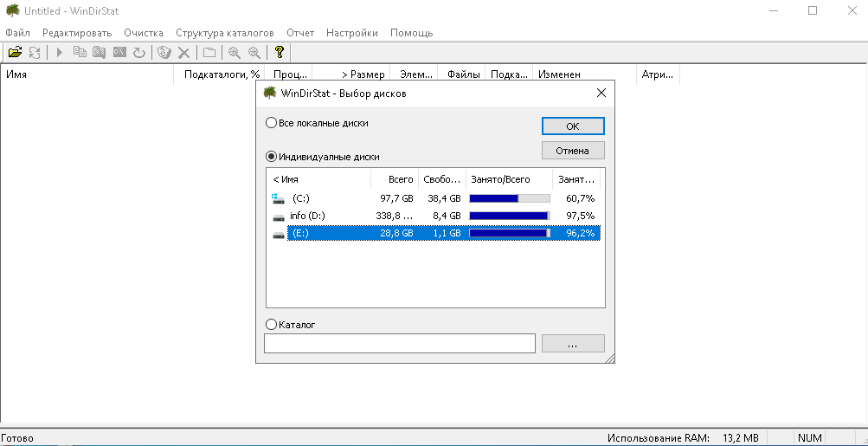
Task: Click the Expand play-arrow toolbar icon
Action: pyautogui.click(x=60, y=53)
